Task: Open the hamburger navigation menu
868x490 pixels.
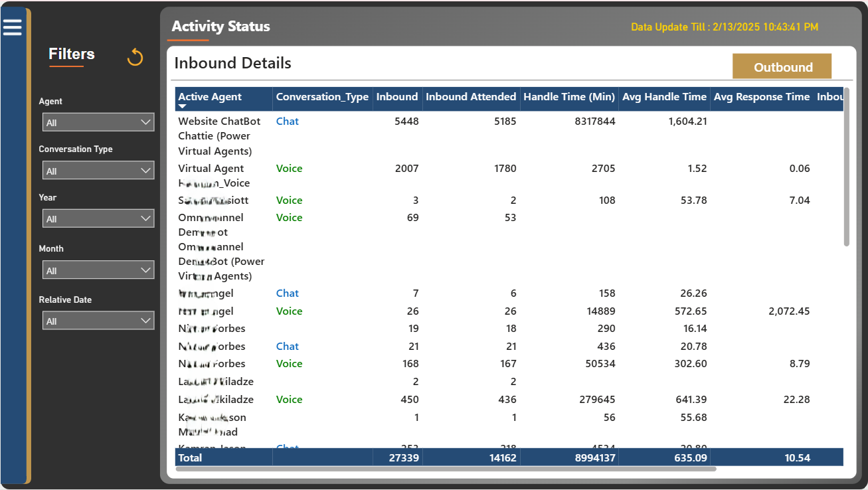Action: coord(12,27)
